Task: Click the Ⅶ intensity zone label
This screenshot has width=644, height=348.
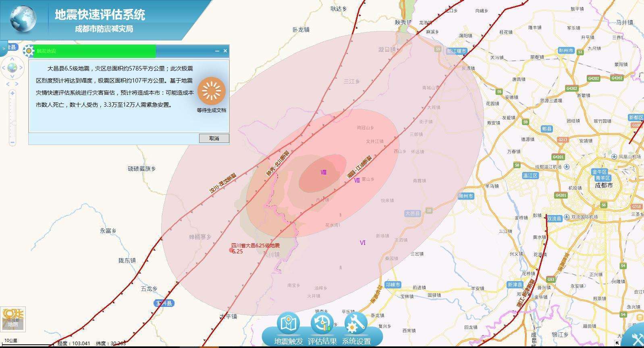Action: tap(357, 180)
